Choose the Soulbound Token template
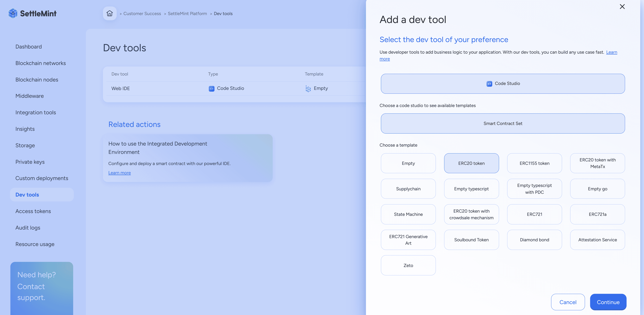The width and height of the screenshot is (644, 315). pyautogui.click(x=471, y=240)
